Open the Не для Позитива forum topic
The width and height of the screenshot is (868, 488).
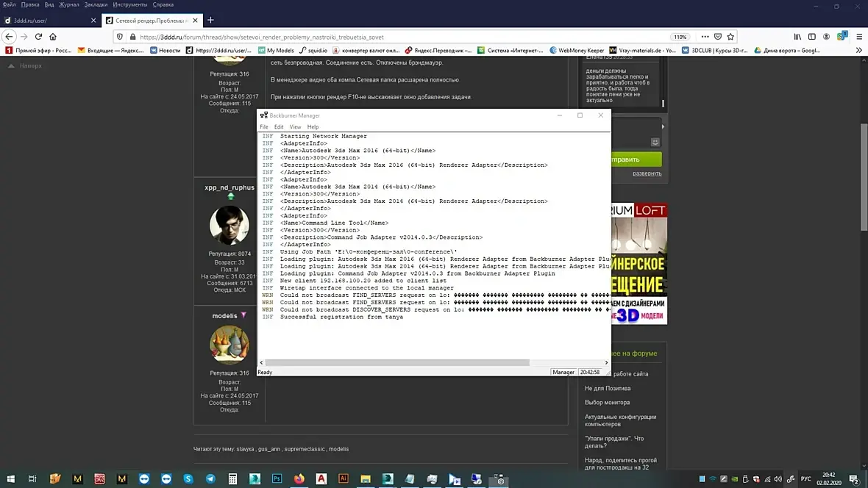[x=608, y=388]
